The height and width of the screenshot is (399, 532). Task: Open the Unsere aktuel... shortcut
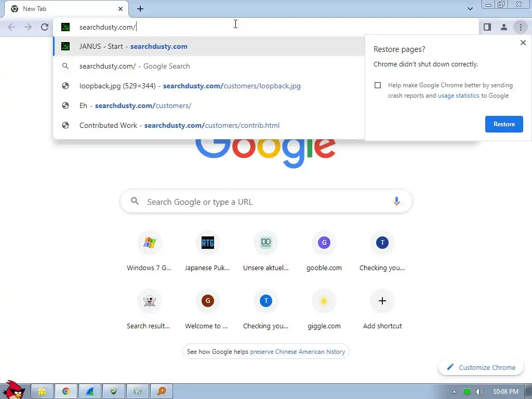(x=266, y=251)
